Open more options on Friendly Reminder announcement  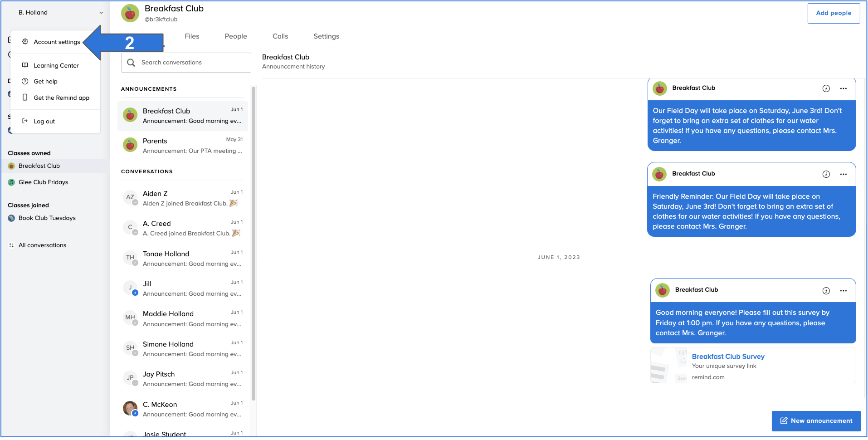(x=844, y=174)
